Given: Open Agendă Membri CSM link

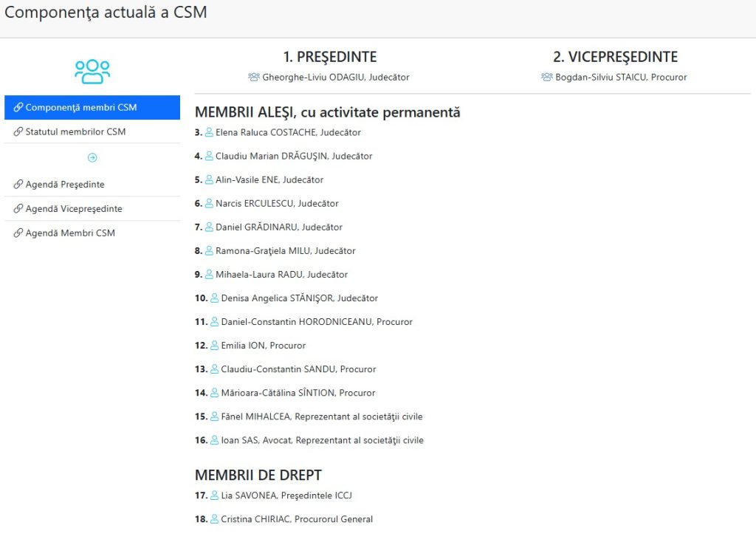Looking at the screenshot, I should pyautogui.click(x=92, y=233).
